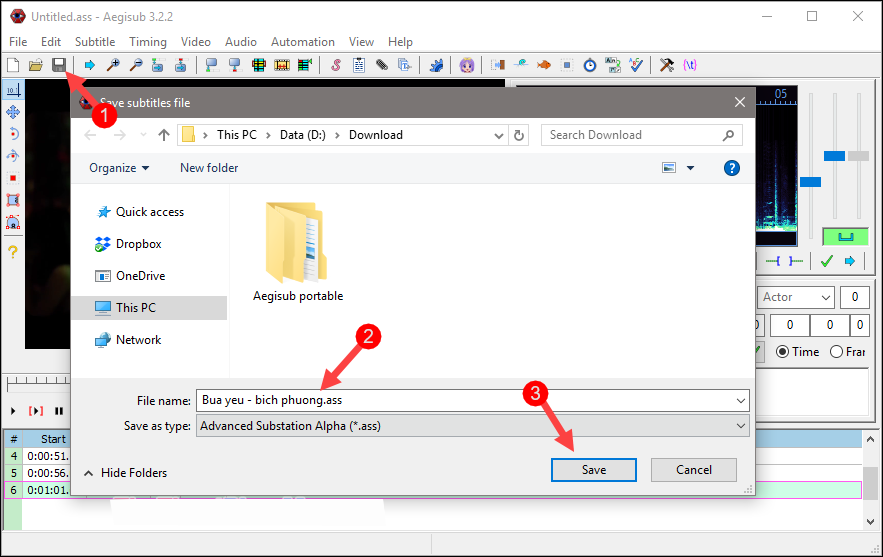This screenshot has height=557, width=883.
Task: Click the Zoom out magnifier icon
Action: pyautogui.click(x=135, y=65)
